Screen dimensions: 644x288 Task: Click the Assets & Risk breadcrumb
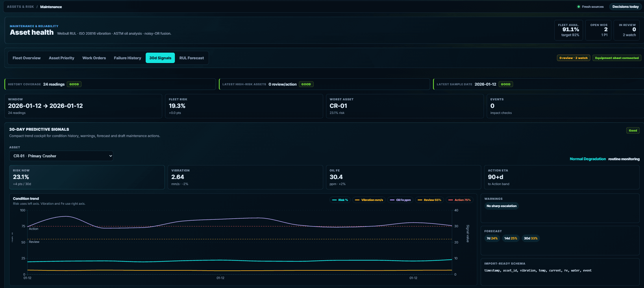tap(20, 7)
